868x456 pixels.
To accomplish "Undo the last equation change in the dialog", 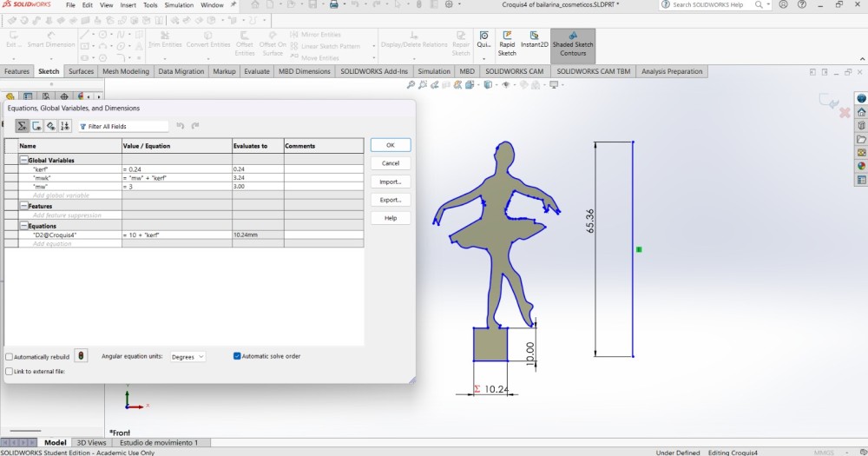I will pos(180,126).
